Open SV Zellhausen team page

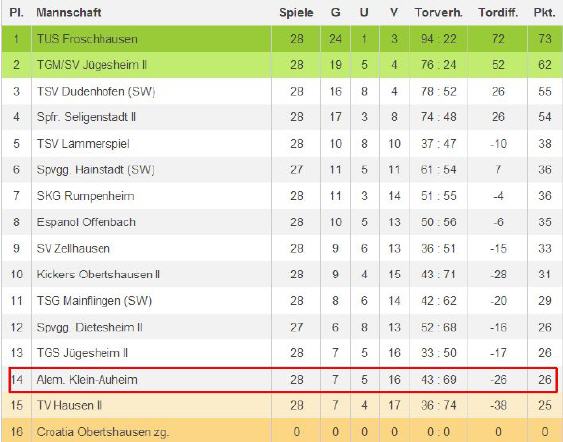click(x=73, y=248)
